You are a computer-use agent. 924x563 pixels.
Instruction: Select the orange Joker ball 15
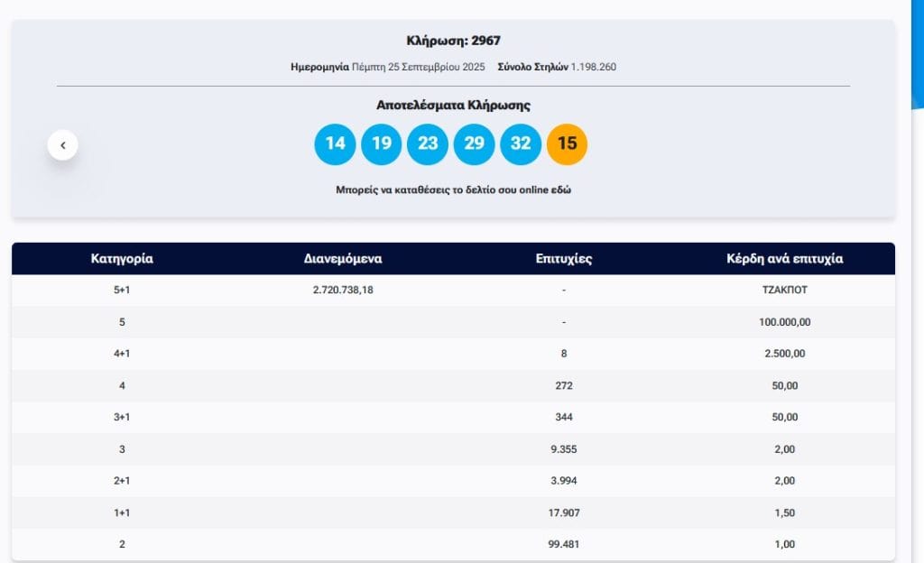coord(567,143)
